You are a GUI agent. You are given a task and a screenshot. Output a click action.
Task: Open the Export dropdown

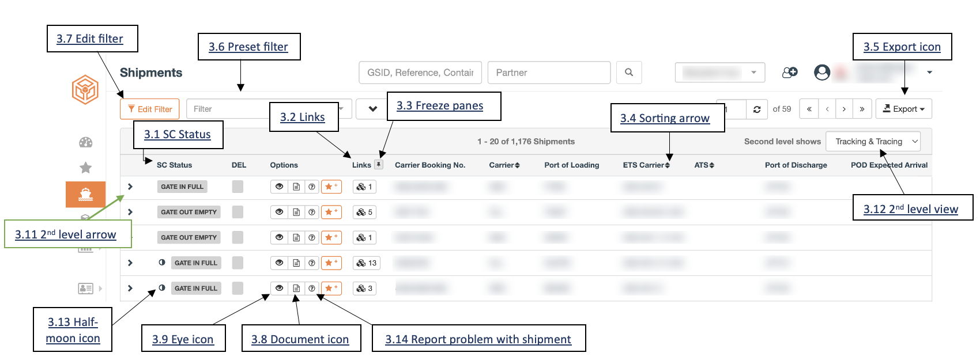pos(904,109)
